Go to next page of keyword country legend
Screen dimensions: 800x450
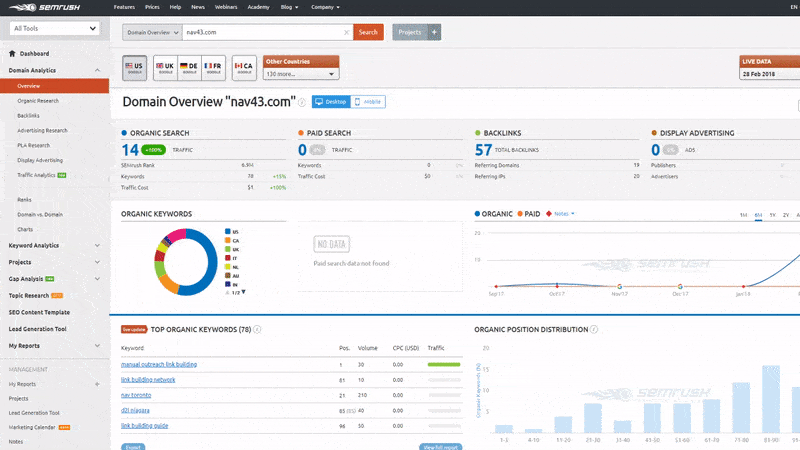[x=243, y=292]
